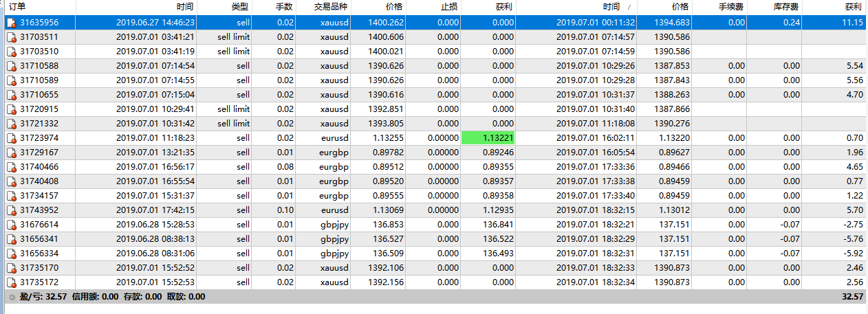Sort by the 库存费 column header
Screen dimensions: 868x314
[x=787, y=7]
